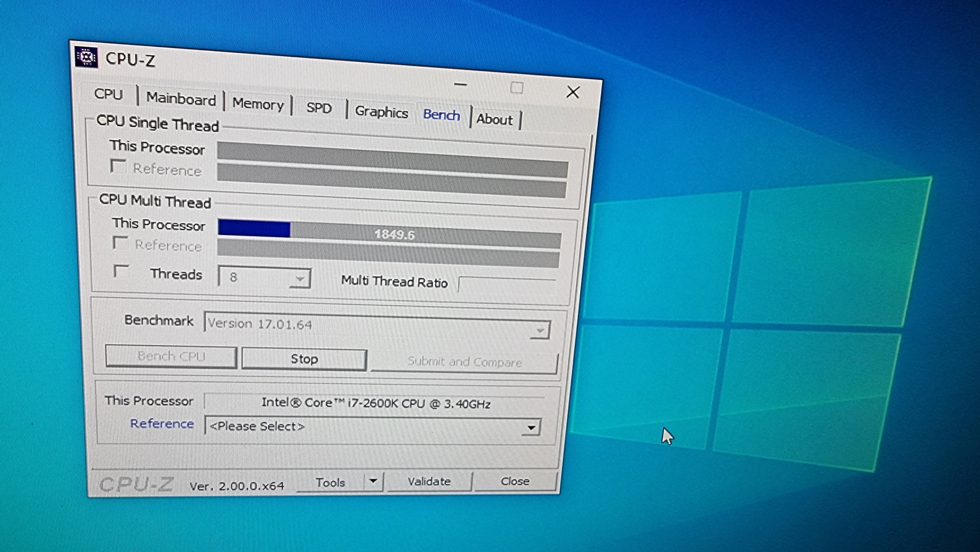The width and height of the screenshot is (980, 552).
Task: Click the Multi Thread Ratio field
Action: pyautogui.click(x=507, y=285)
